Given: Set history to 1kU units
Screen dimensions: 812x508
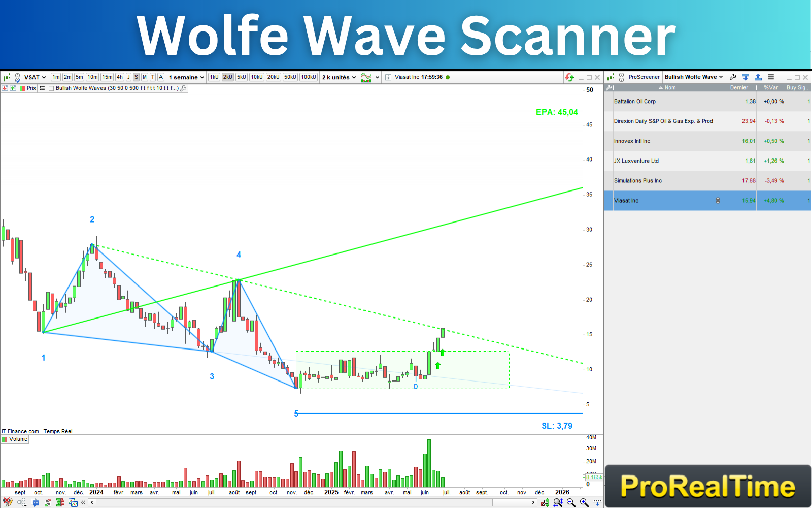Looking at the screenshot, I should pos(214,77).
